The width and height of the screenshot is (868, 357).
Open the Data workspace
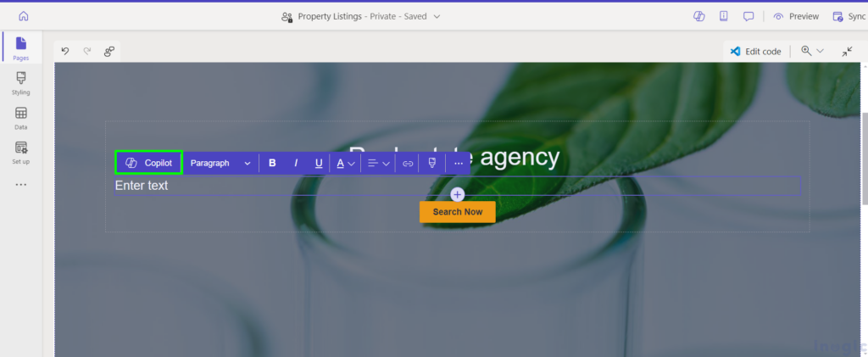pyautogui.click(x=21, y=118)
